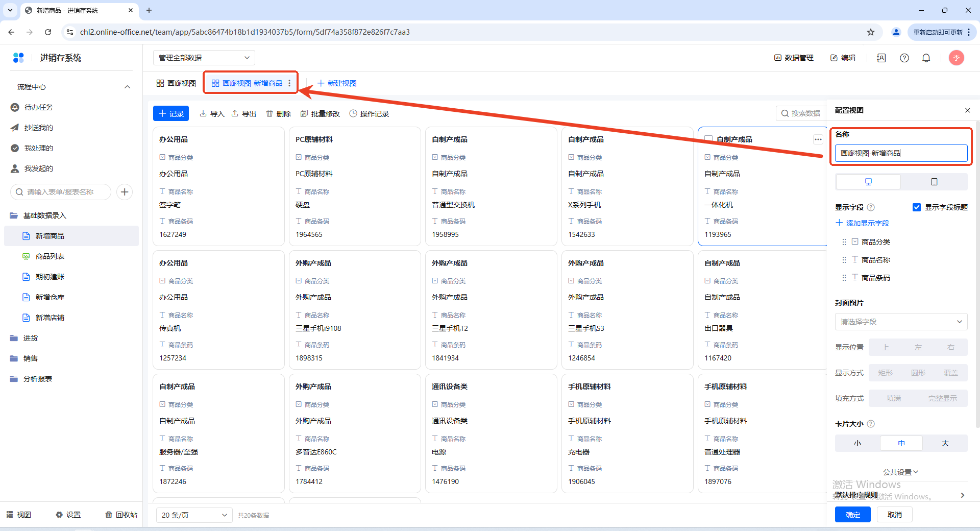Viewport: 980px width, 531px height.
Task: Open the 20 条/页 page size dropdown
Action: [194, 515]
